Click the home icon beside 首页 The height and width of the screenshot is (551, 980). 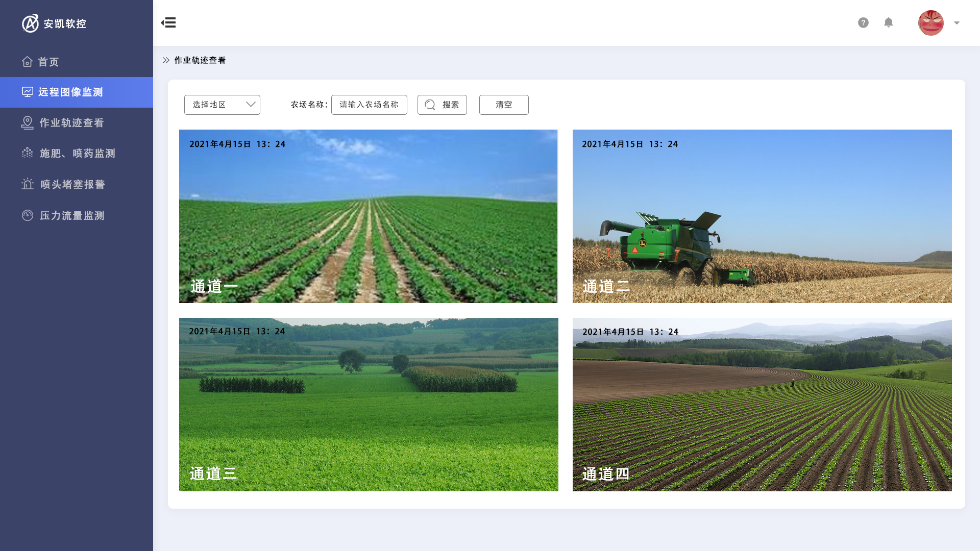(x=27, y=62)
